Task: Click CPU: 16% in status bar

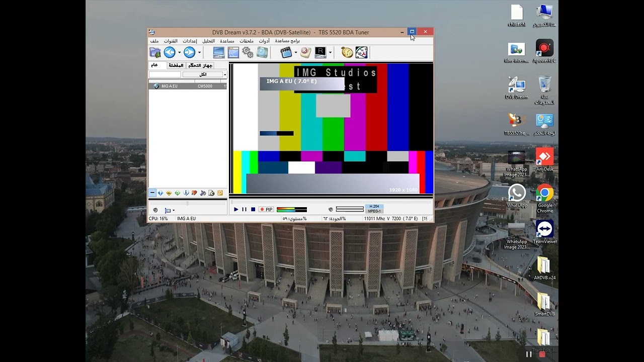Action: [x=158, y=219]
